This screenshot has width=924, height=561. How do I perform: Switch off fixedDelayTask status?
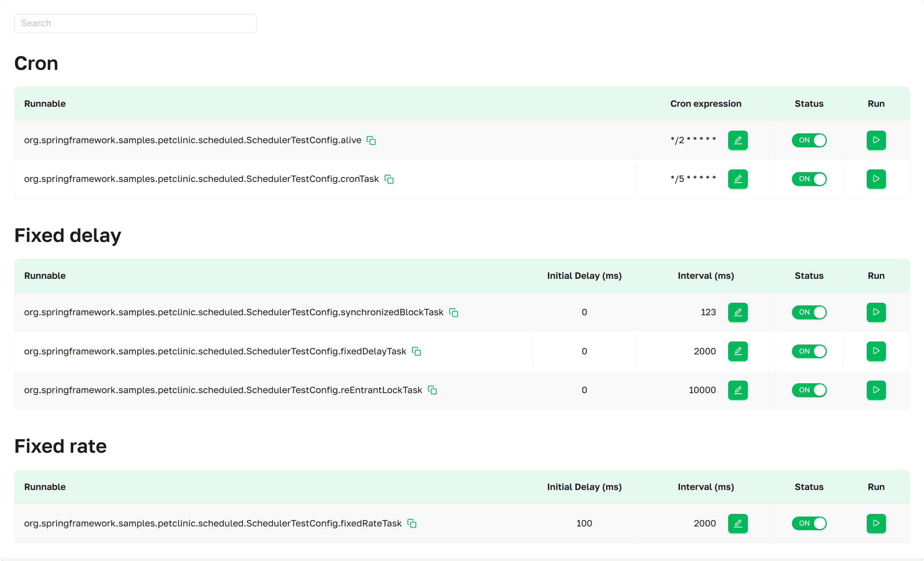tap(809, 351)
